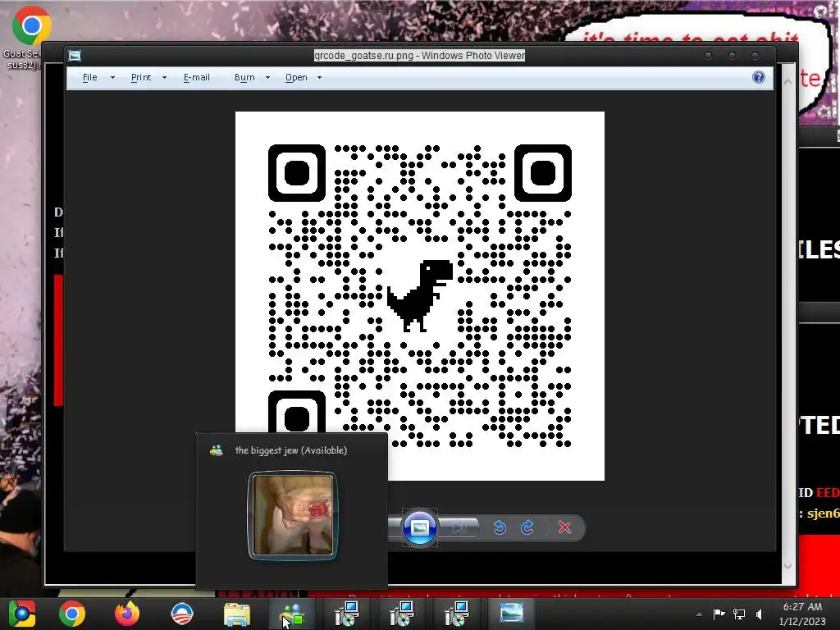Open the Burn menu

pyautogui.click(x=244, y=78)
